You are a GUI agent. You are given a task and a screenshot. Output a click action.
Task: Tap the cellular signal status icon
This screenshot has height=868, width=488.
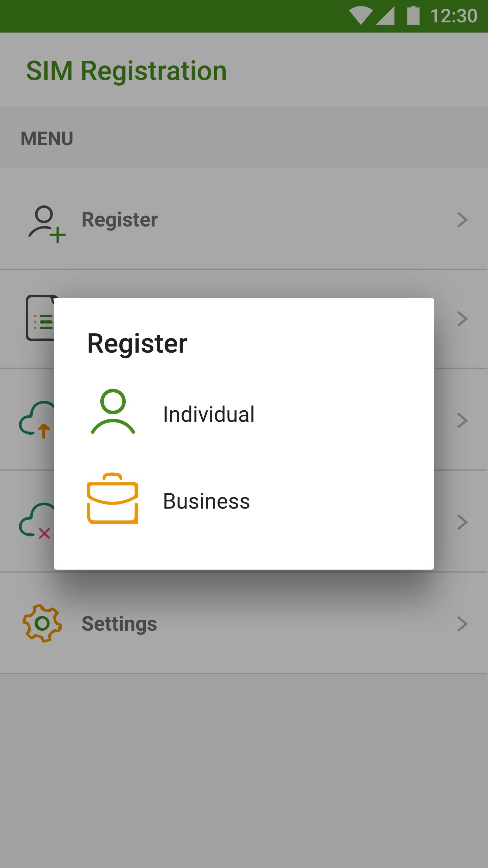click(386, 16)
